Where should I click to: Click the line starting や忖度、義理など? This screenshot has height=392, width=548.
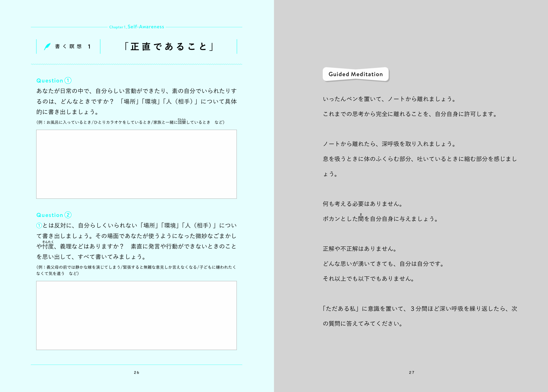pyautogui.click(x=137, y=246)
